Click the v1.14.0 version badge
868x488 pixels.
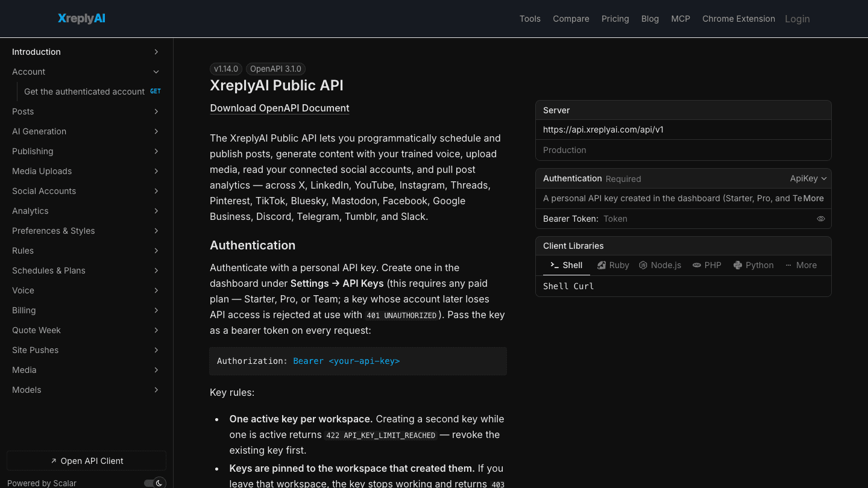pyautogui.click(x=226, y=69)
